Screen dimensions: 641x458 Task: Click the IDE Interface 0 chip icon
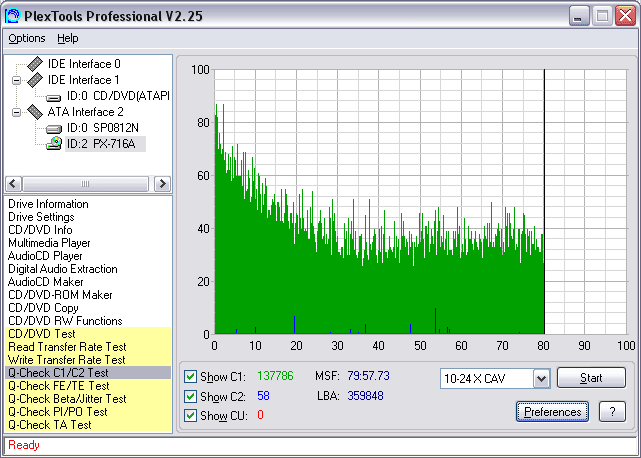tap(35, 63)
